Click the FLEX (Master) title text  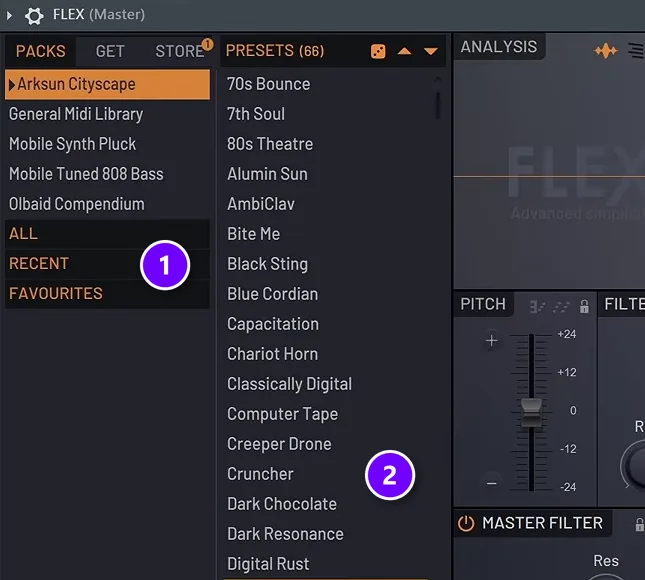pos(99,15)
